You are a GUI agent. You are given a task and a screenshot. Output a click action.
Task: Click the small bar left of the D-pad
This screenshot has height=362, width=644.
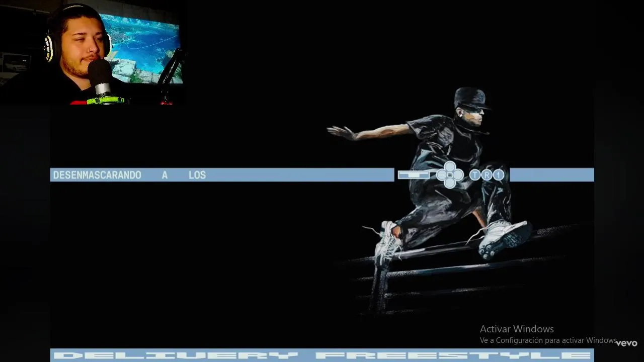tap(414, 175)
